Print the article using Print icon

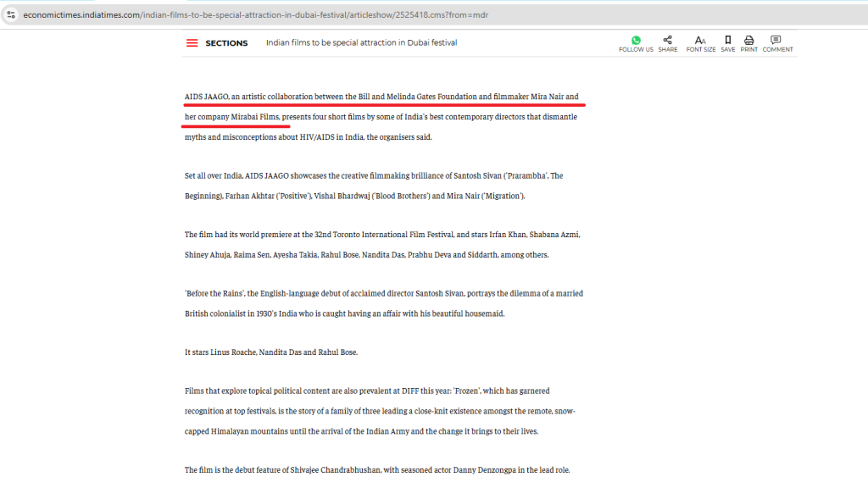coord(748,40)
